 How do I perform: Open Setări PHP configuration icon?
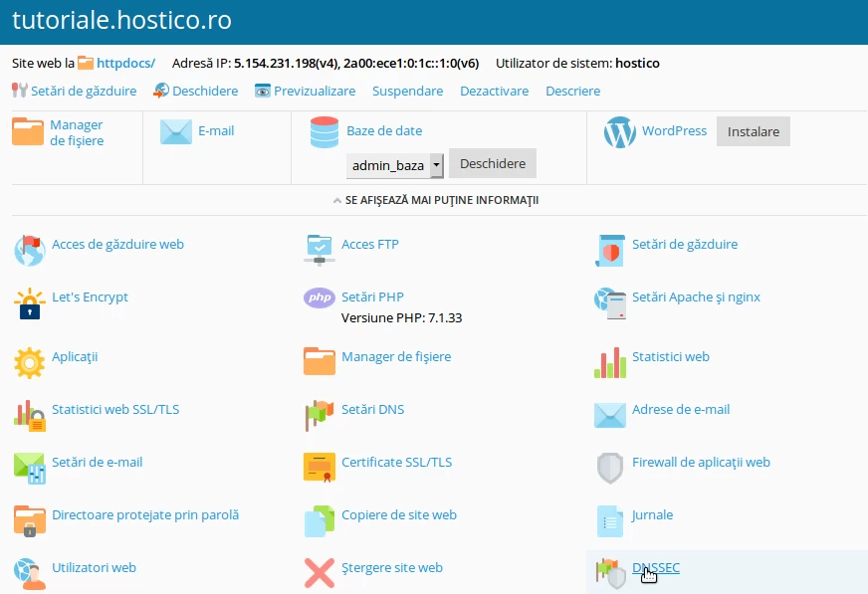coord(318,297)
